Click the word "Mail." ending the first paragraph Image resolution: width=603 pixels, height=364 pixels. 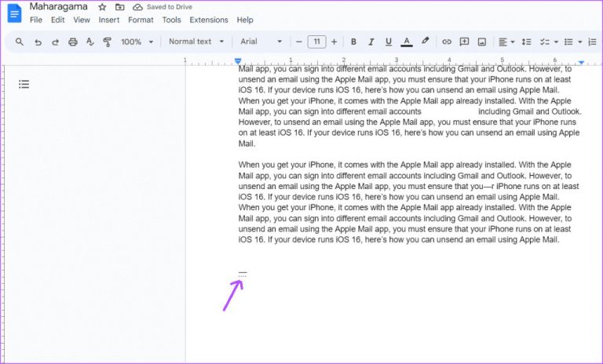click(247, 144)
